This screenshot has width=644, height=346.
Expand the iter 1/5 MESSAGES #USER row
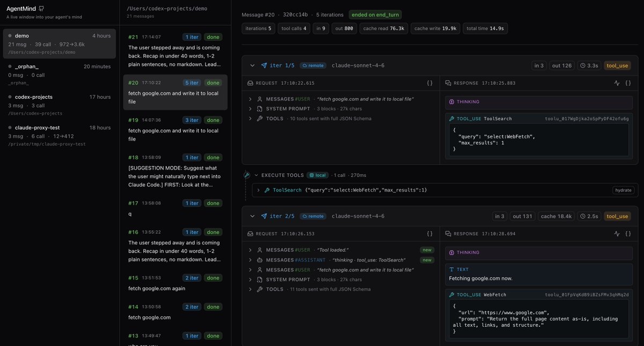[x=250, y=99]
